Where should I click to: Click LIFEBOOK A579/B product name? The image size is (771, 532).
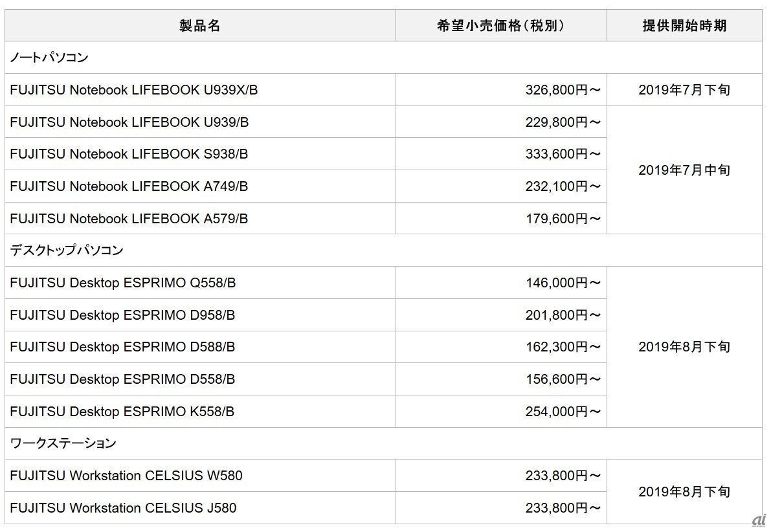pos(129,219)
